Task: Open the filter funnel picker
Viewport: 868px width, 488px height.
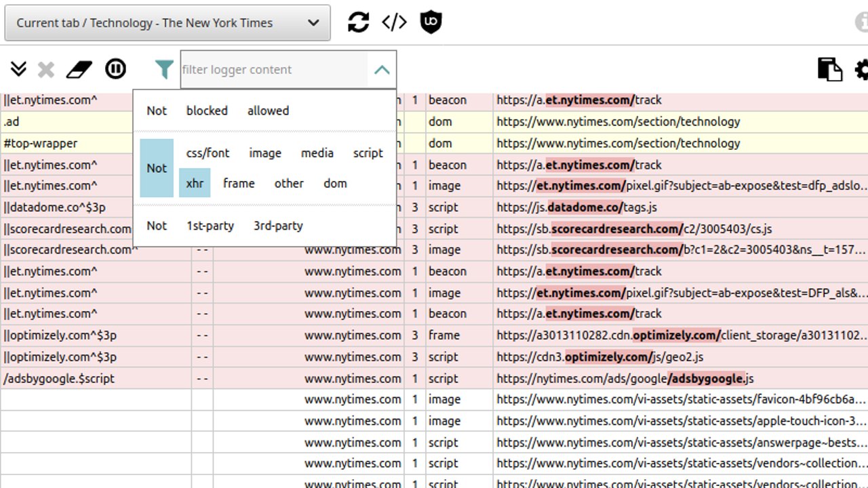Action: pos(163,68)
